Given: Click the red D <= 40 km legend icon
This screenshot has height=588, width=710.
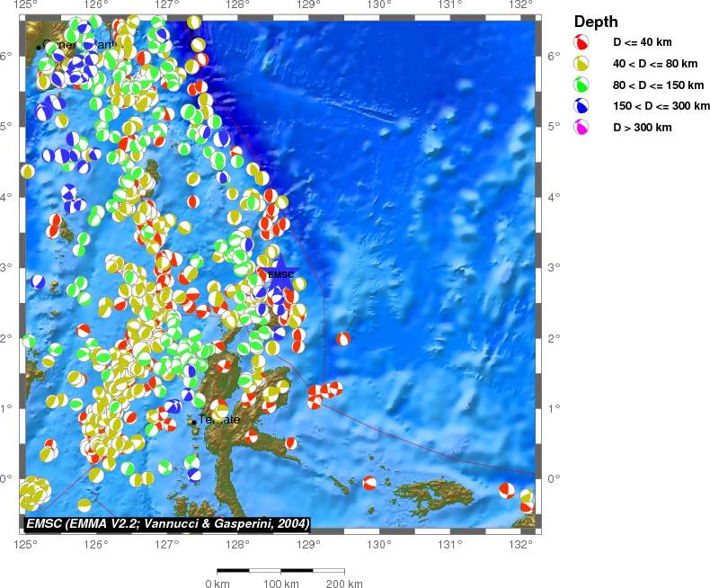Looking at the screenshot, I should pyautogui.click(x=582, y=42).
